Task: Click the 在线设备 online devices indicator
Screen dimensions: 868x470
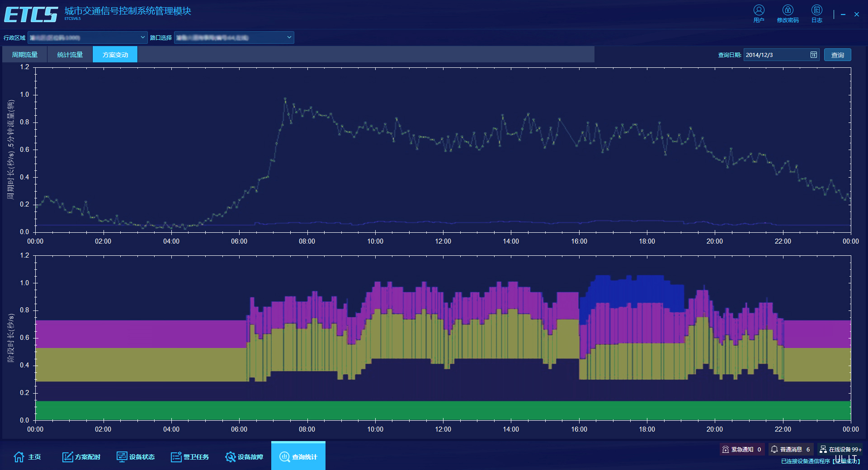Action: (x=840, y=449)
